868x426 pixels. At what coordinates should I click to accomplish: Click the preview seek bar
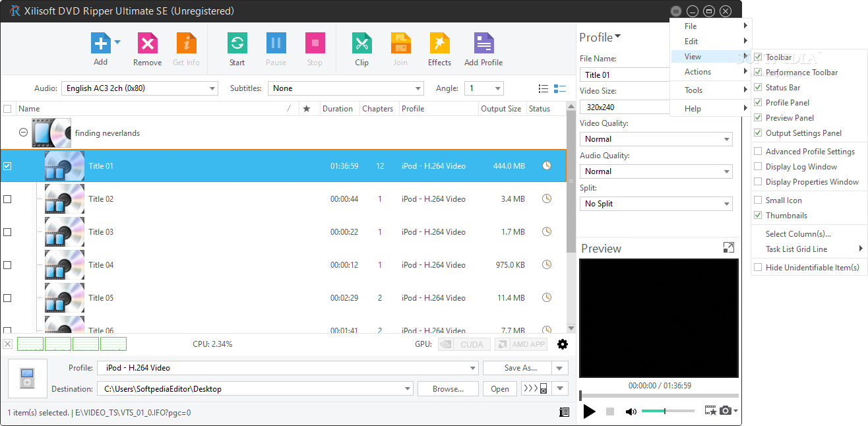tap(659, 396)
